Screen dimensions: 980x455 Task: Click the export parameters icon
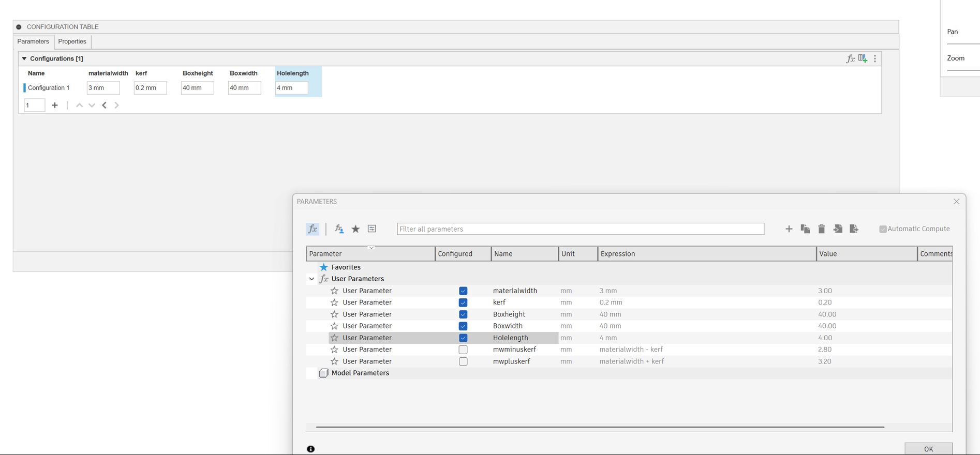click(854, 229)
